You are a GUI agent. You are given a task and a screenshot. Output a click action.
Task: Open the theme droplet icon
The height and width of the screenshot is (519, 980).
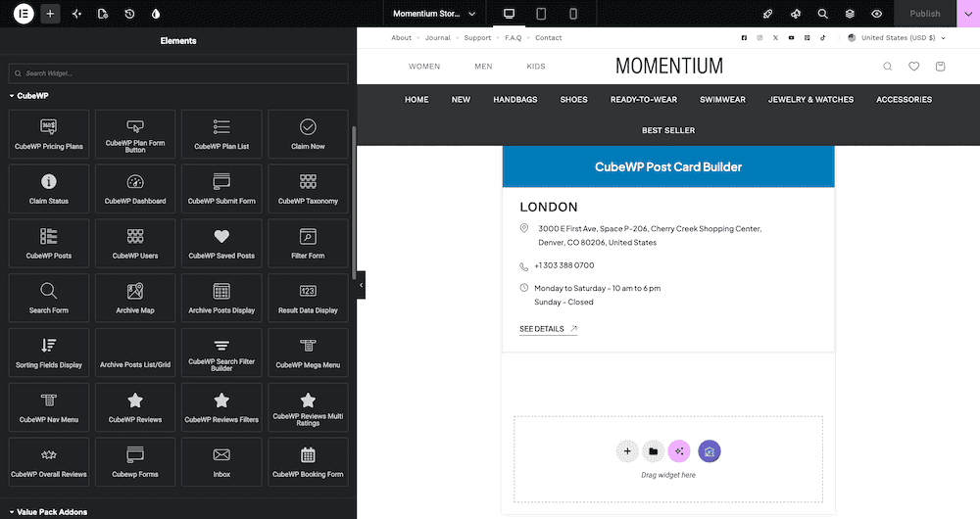point(156,13)
